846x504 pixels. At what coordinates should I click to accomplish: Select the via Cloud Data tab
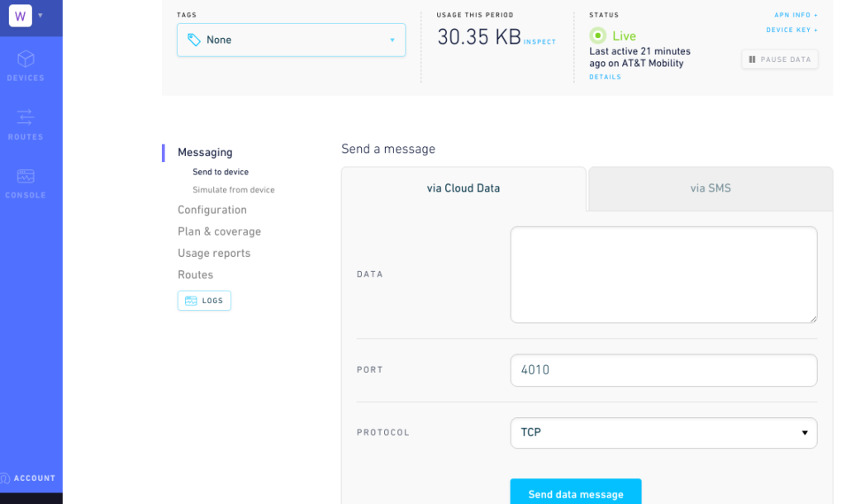coord(463,188)
